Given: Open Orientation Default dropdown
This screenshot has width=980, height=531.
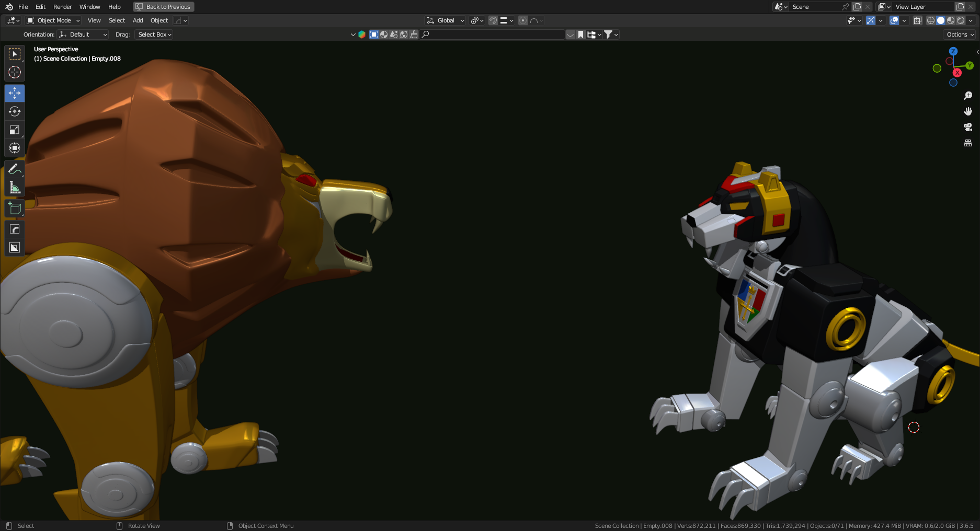Looking at the screenshot, I should (83, 34).
